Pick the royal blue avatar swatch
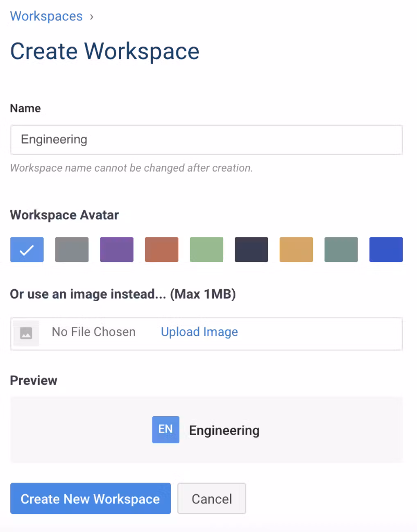The height and width of the screenshot is (532, 417). click(x=386, y=249)
